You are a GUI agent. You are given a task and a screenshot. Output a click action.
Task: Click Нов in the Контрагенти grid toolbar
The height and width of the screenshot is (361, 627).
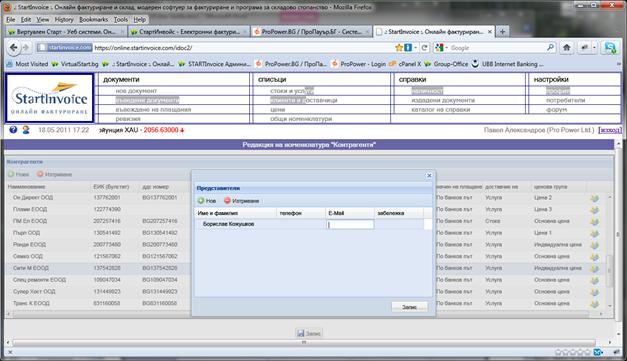tap(18, 174)
